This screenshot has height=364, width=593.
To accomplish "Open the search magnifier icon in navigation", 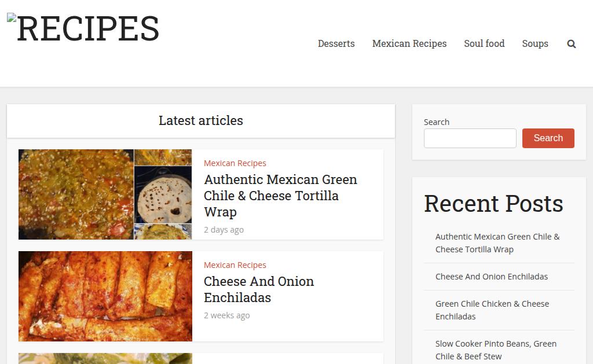I will [572, 44].
